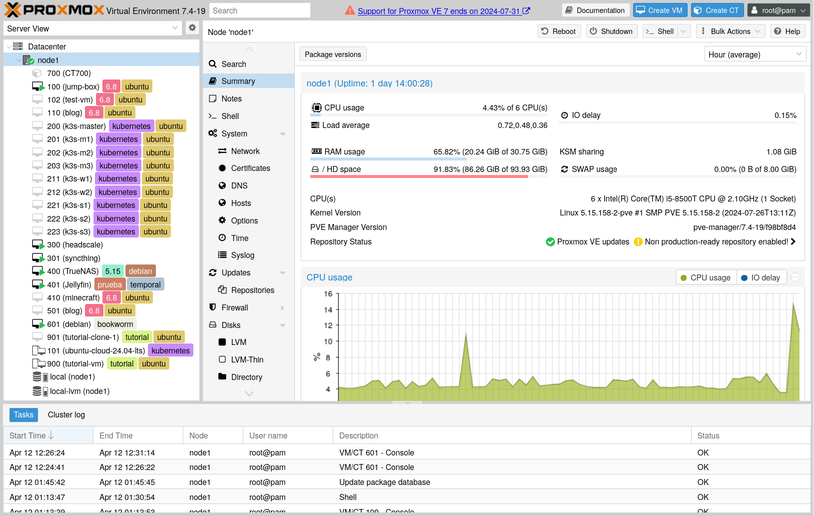The width and height of the screenshot is (814, 516).
Task: Click the DNS globe icon
Action: click(222, 185)
